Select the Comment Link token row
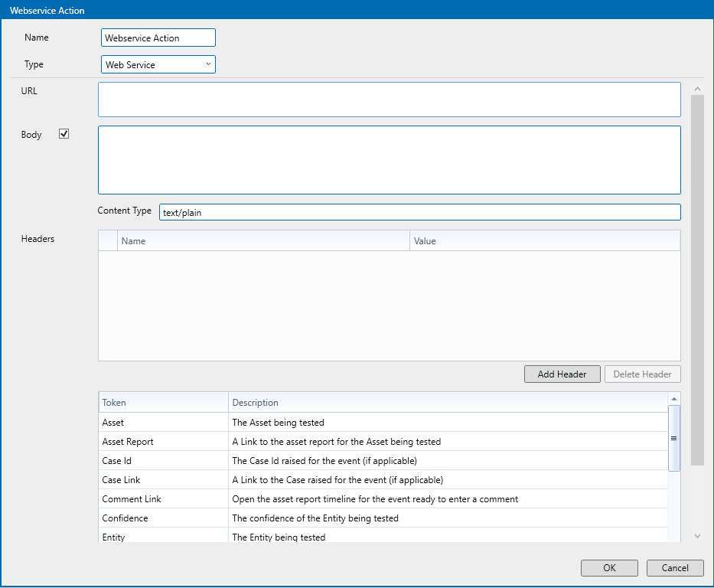The image size is (714, 588). click(x=163, y=499)
